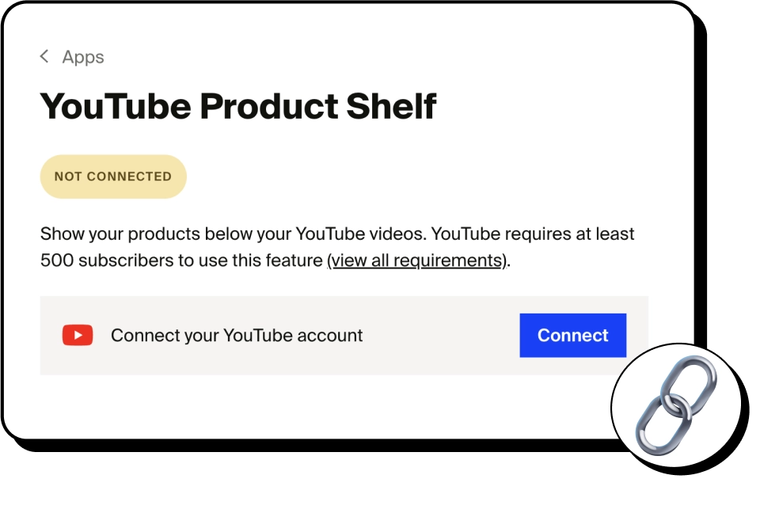Viewport: 760px width, 532px height.
Task: Click the silver chain link icon
Action: coord(675,405)
